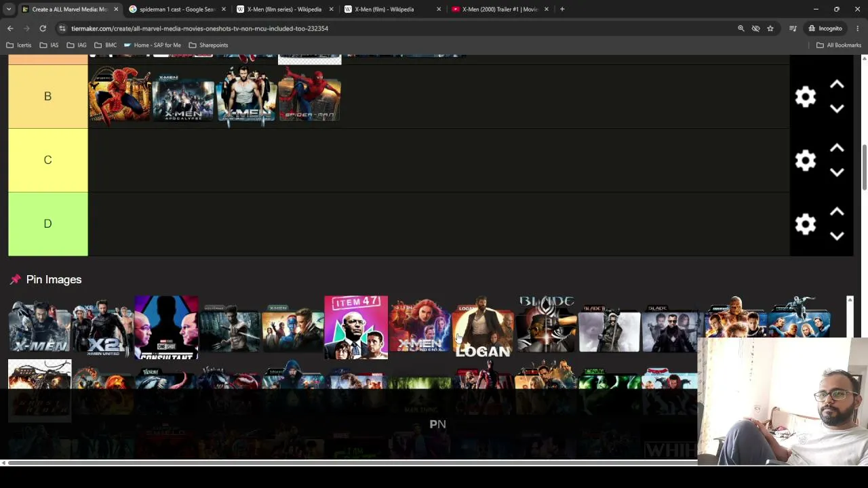Image resolution: width=868 pixels, height=488 pixels.
Task: Open the Chrome three-dot menu
Action: (858, 28)
